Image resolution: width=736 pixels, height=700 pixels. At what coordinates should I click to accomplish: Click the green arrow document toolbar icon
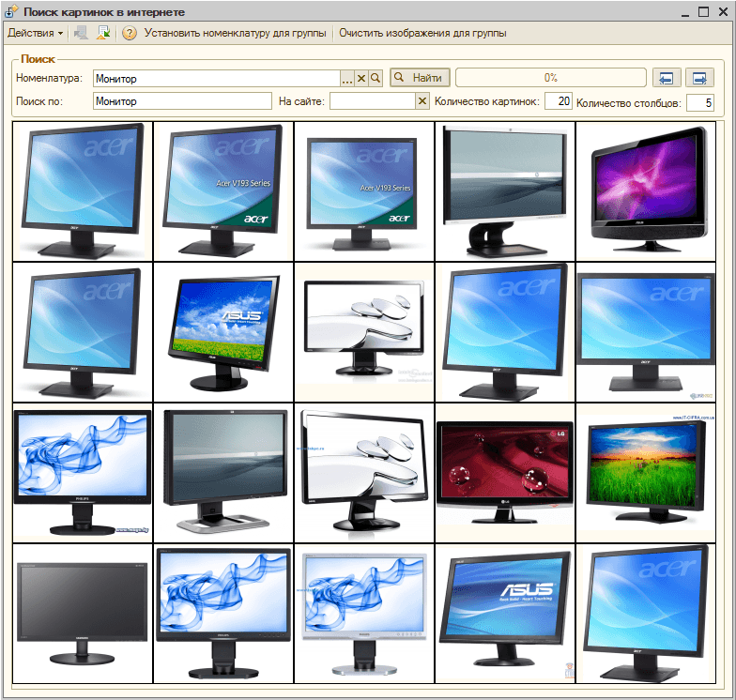pyautogui.click(x=104, y=33)
